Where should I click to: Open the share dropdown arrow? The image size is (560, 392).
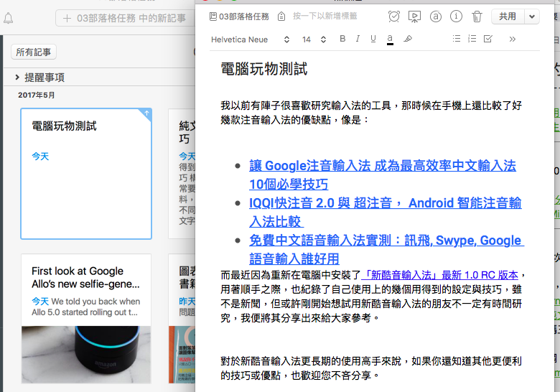(x=532, y=17)
